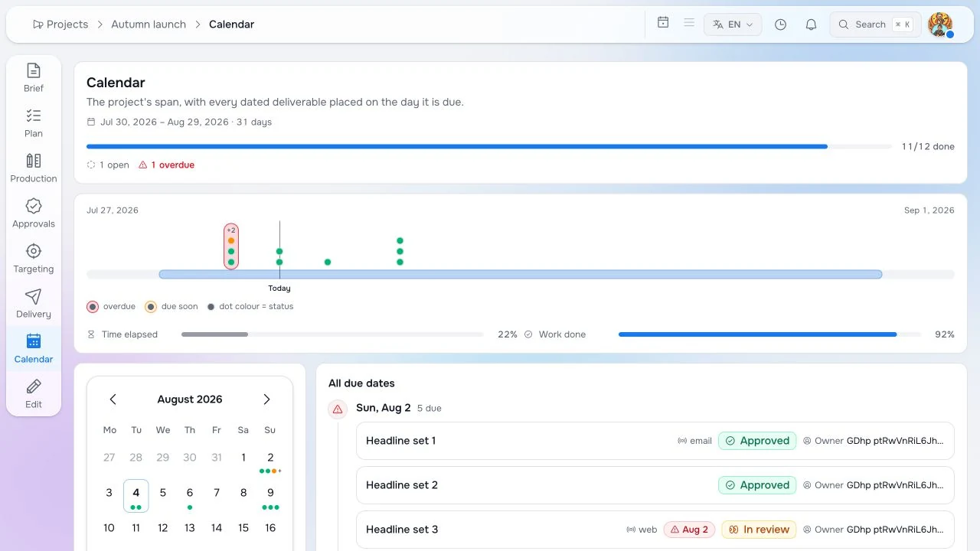
Task: Open recent history clock icon
Action: (780, 24)
